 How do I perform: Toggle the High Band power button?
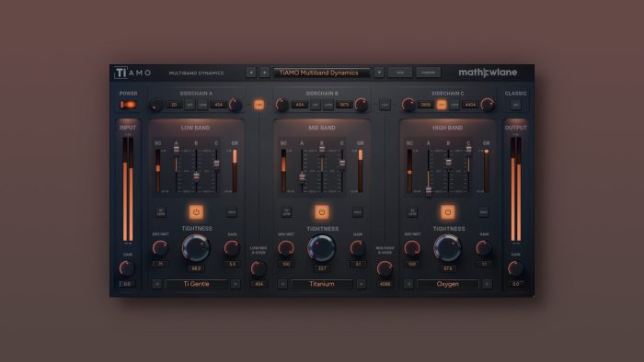(448, 212)
